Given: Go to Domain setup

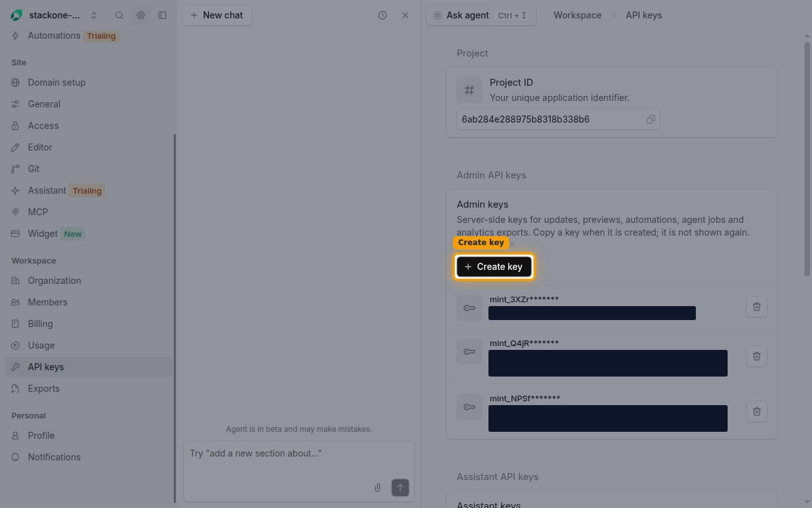Looking at the screenshot, I should click(89, 83).
